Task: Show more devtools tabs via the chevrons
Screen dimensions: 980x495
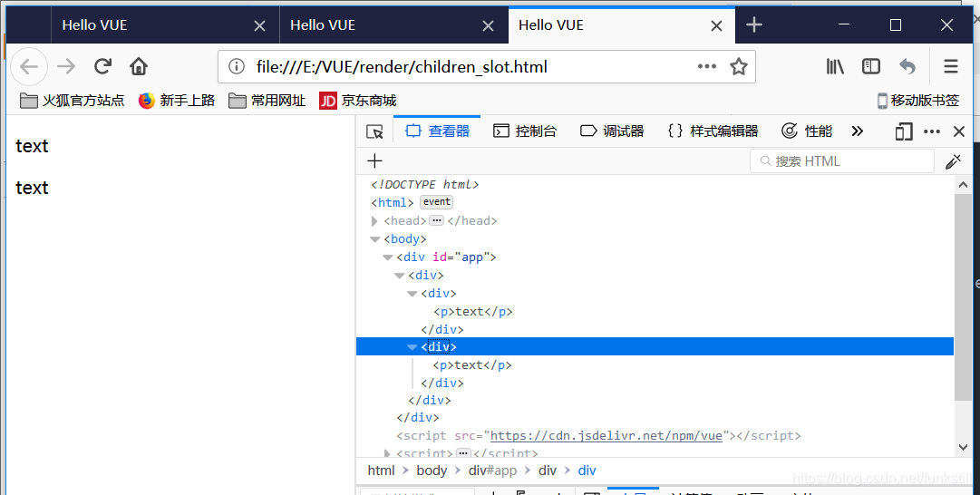Action: pyautogui.click(x=857, y=131)
